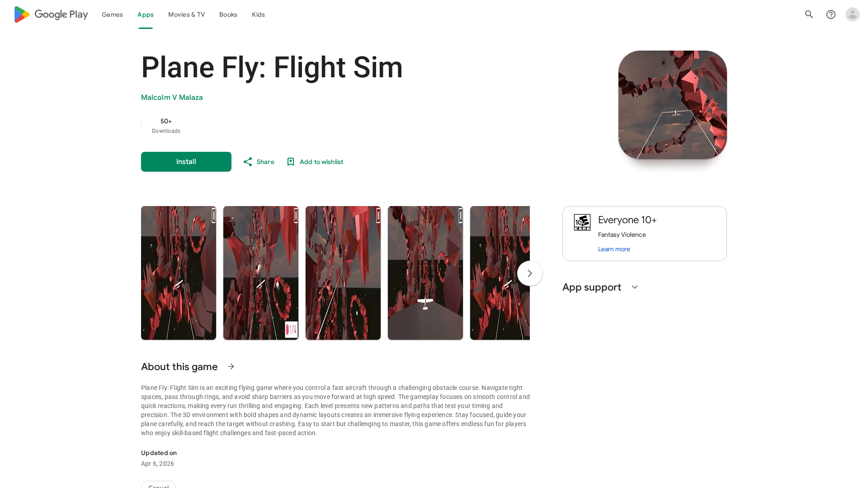
Task: Click the Plane Fly app icon image
Action: coord(673,105)
